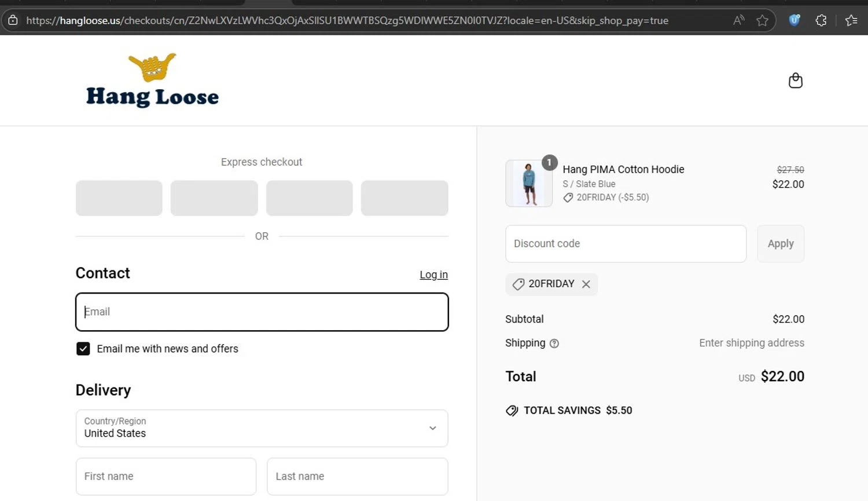Focus the Email input field
Screen dimensions: 868x501
pyautogui.click(x=262, y=312)
